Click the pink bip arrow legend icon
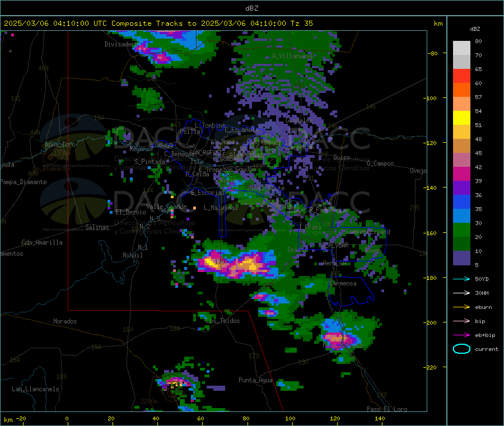The image size is (504, 426). [461, 321]
